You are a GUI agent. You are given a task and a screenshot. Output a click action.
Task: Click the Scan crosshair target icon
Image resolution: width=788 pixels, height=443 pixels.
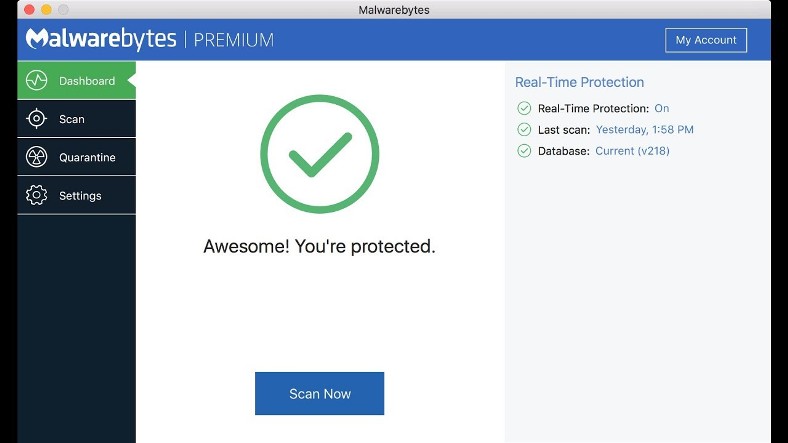click(x=36, y=119)
